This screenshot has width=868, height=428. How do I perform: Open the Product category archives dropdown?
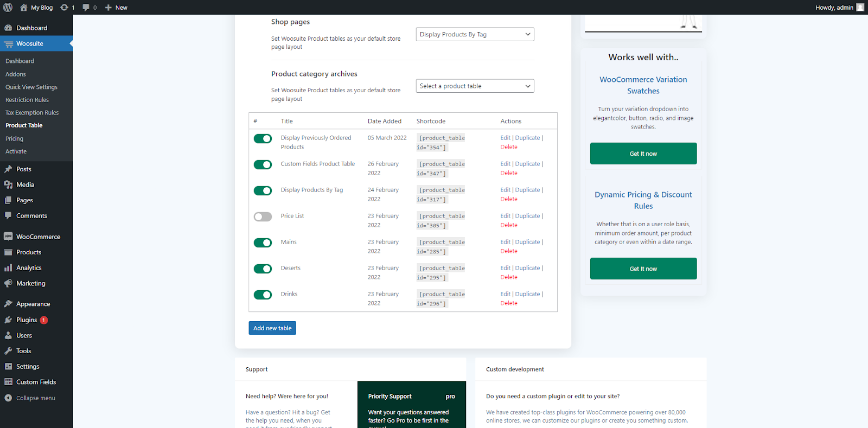coord(475,86)
